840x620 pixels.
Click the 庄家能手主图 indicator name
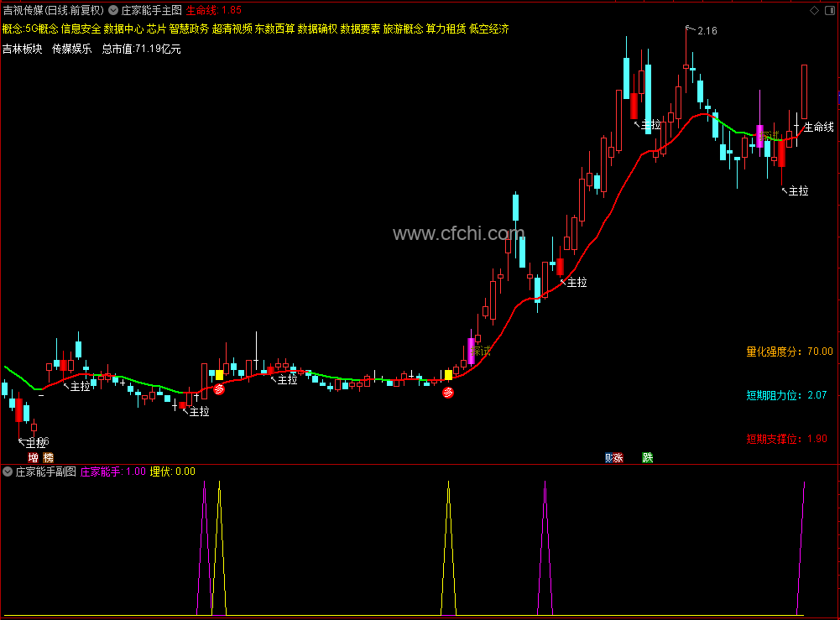click(x=152, y=10)
